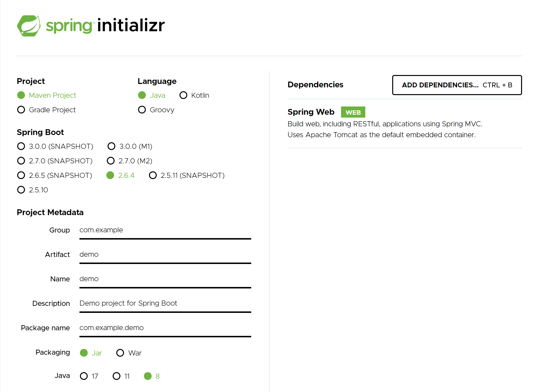Image resolution: width=539 pixels, height=392 pixels.
Task: Select Java version 17
Action: 84,376
